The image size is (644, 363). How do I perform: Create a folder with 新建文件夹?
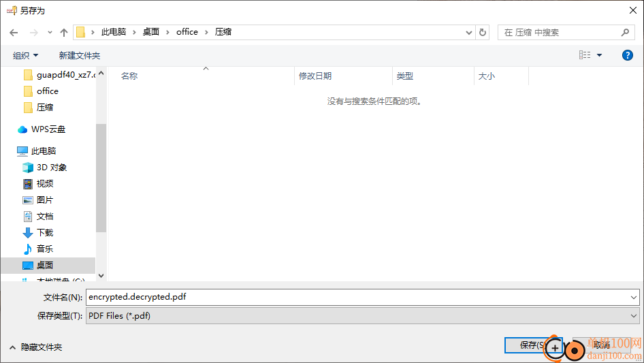pyautogui.click(x=79, y=55)
